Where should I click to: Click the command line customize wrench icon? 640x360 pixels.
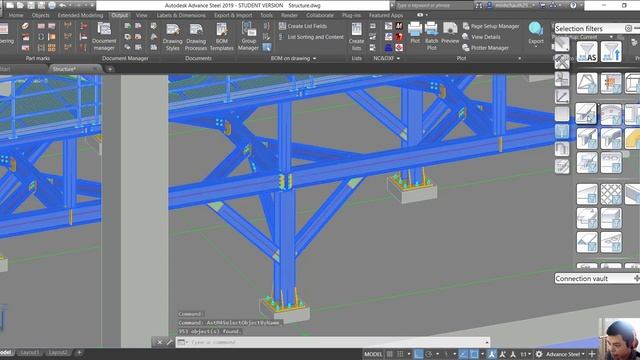pyautogui.click(x=169, y=342)
